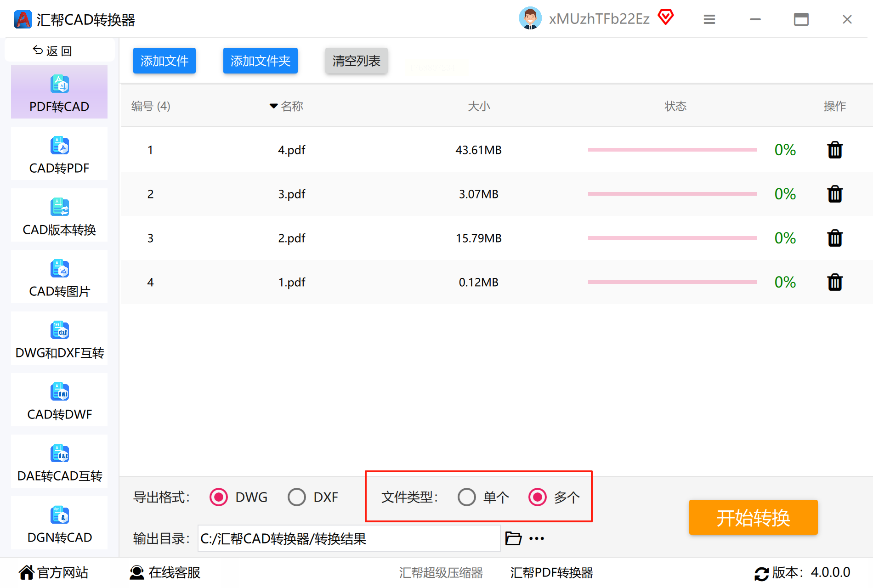Screen dimensions: 873x588
Task: Click the 0% status of 2.pdf
Action: click(x=785, y=238)
